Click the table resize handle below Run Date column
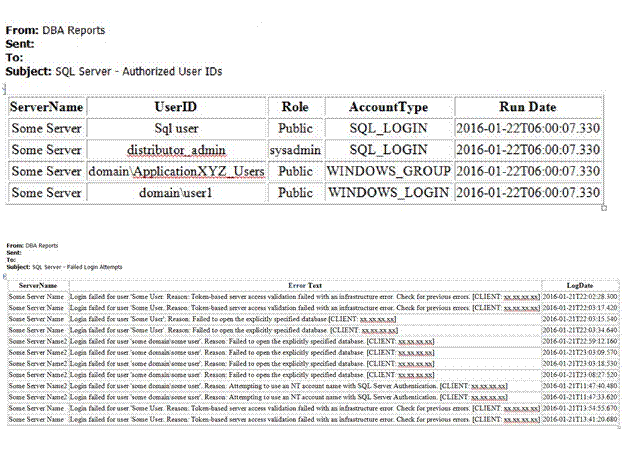This screenshot has width=633, height=463. tap(604, 208)
